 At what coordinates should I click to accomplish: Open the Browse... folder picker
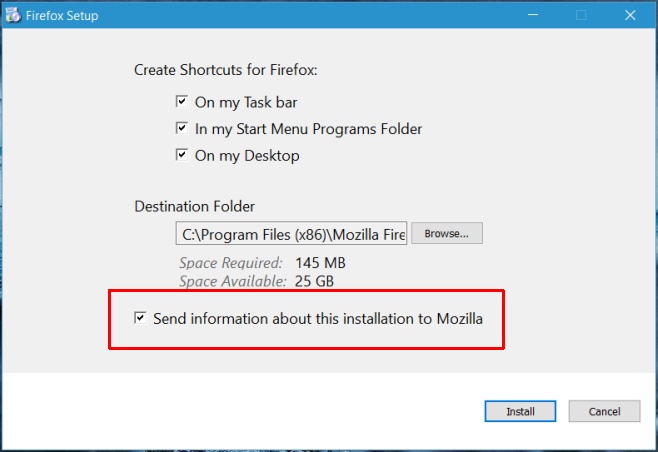(x=446, y=233)
